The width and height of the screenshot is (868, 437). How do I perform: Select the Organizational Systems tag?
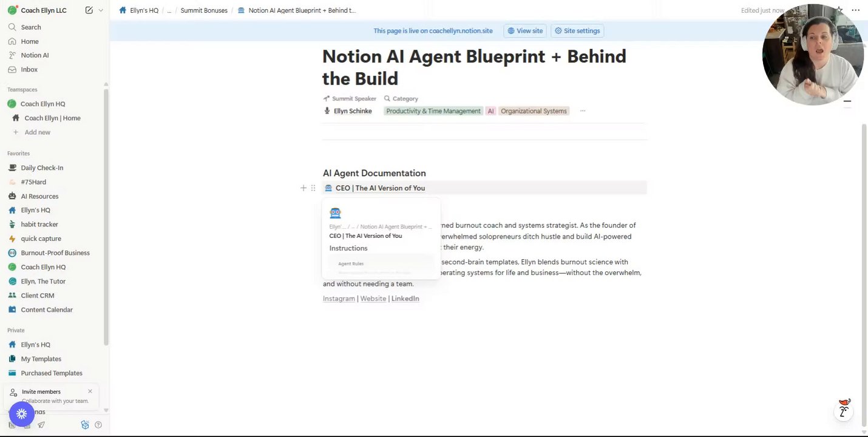point(534,111)
